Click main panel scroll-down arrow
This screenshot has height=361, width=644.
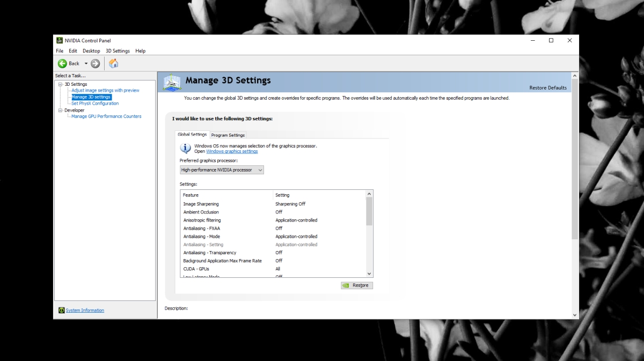575,315
